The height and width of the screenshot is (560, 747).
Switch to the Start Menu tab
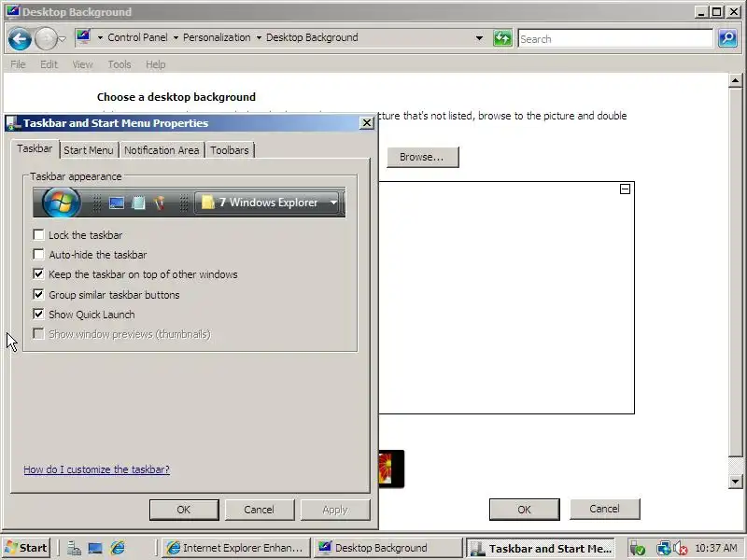coord(89,150)
